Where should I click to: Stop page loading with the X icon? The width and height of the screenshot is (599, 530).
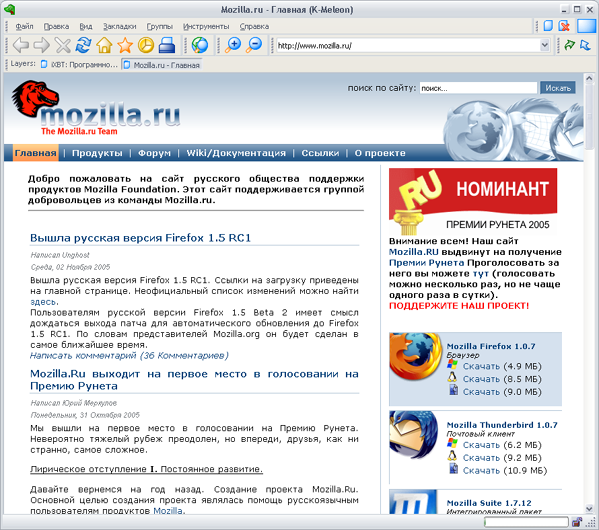[x=63, y=45]
